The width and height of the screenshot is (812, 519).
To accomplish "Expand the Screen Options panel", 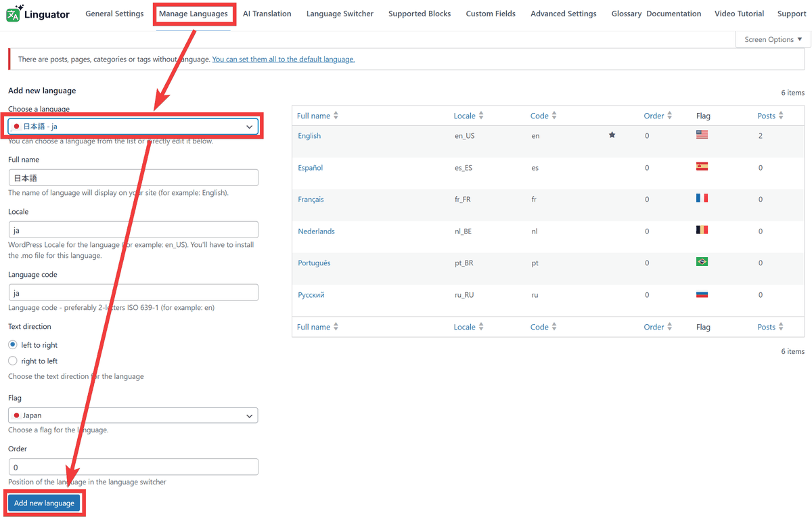I will (x=773, y=39).
